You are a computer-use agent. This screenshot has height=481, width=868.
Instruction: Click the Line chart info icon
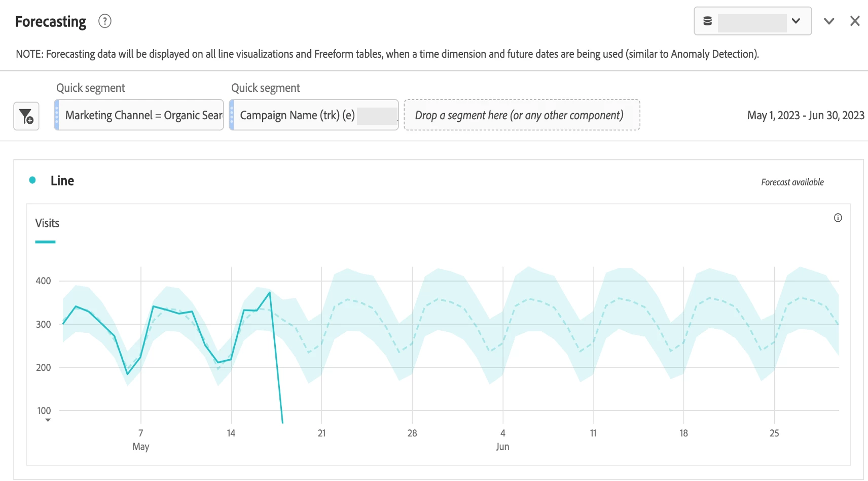838,218
